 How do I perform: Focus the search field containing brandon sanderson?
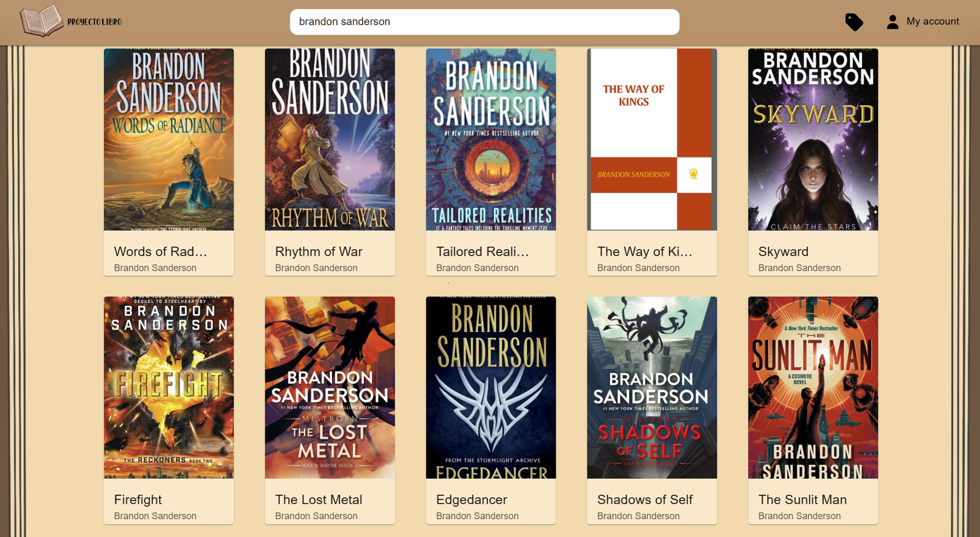point(484,21)
